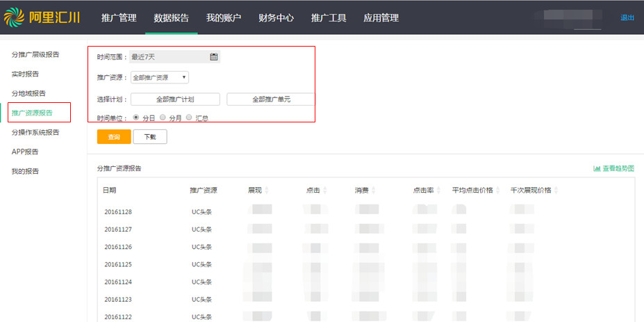Screen dimensions: 644x322
Task: Open 实时报告 in sidebar
Action: [x=26, y=74]
